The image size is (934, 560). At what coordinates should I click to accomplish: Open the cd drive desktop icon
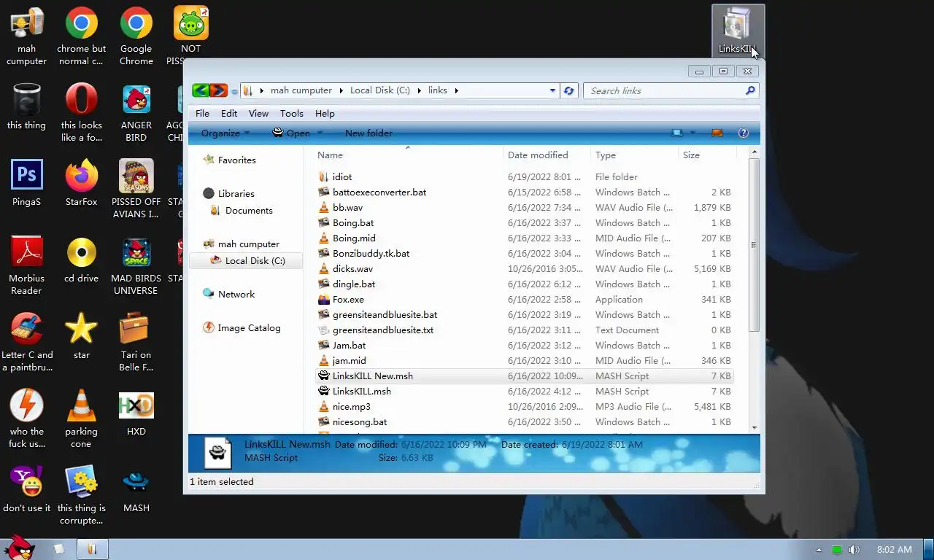82,260
